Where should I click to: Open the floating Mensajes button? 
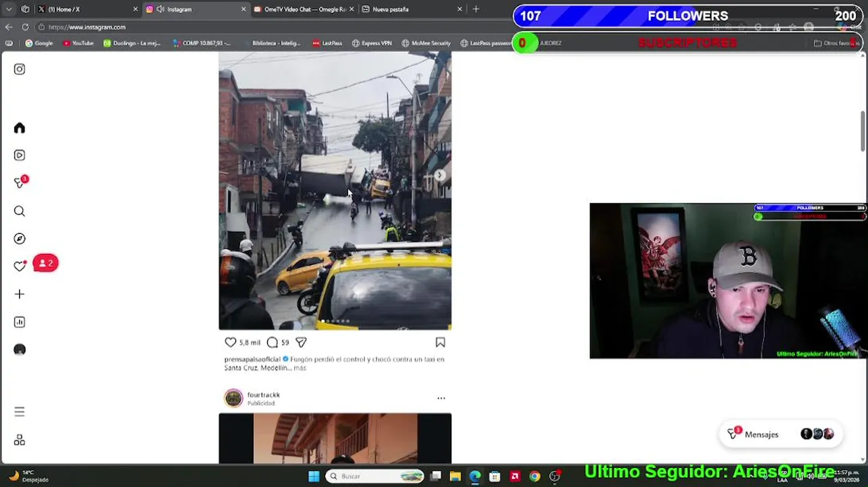click(x=779, y=434)
